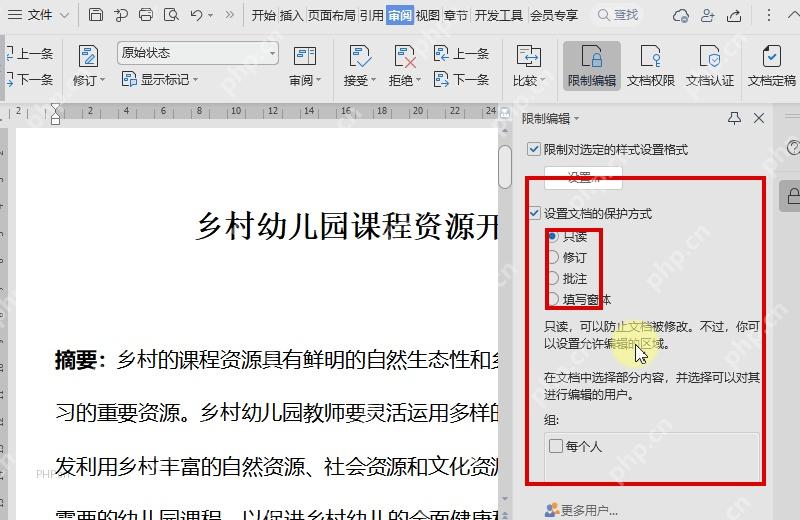Open the 文件 menu

(x=40, y=15)
